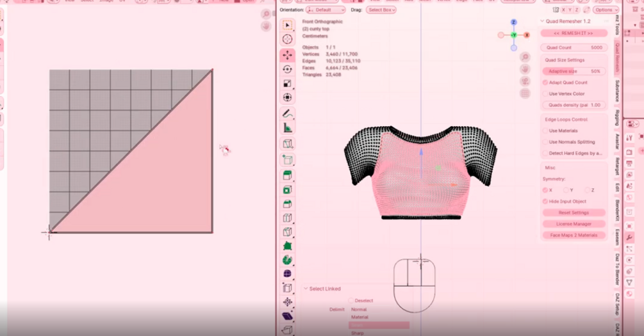
Task: Select the Extrude Region tool
Action: pos(288,175)
